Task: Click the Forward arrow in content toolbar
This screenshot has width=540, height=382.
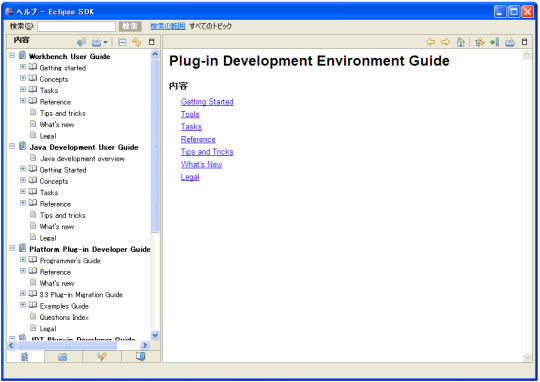Action: point(445,42)
